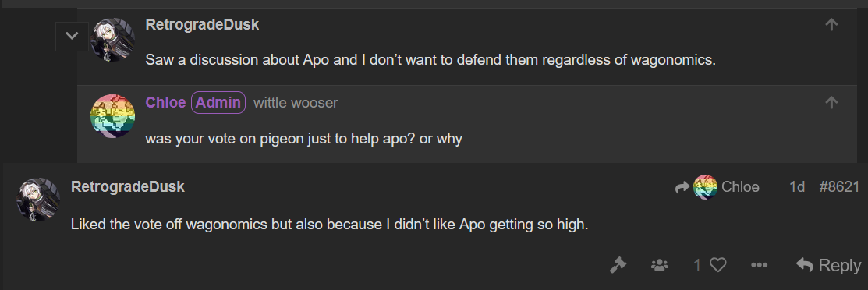The image size is (868, 290).
Task: Click RetrogradeDusk username in the top quote
Action: click(202, 25)
